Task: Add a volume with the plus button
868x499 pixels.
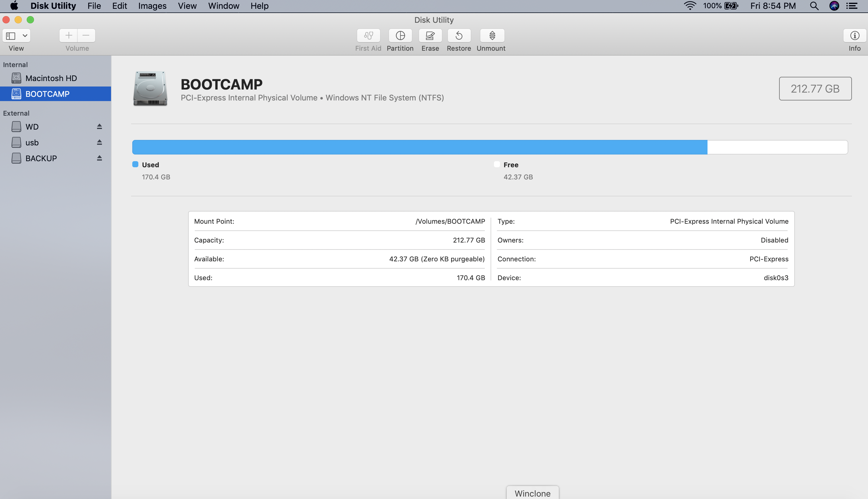Action: [68, 35]
